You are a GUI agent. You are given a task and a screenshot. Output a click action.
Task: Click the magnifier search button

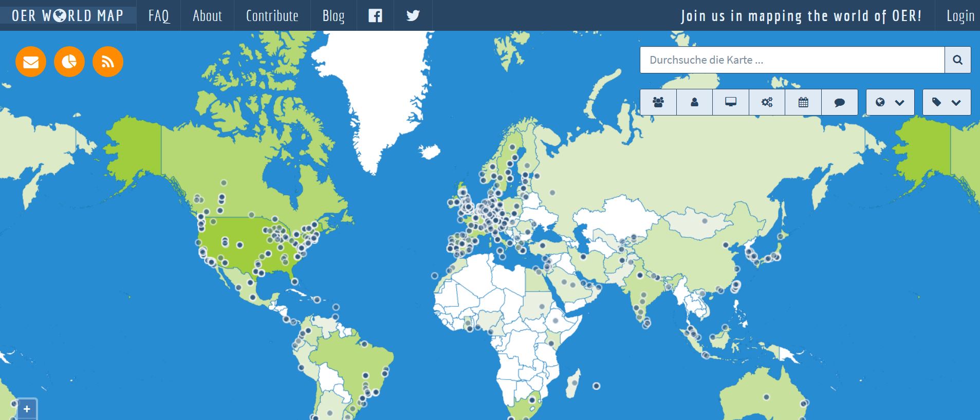click(x=957, y=60)
